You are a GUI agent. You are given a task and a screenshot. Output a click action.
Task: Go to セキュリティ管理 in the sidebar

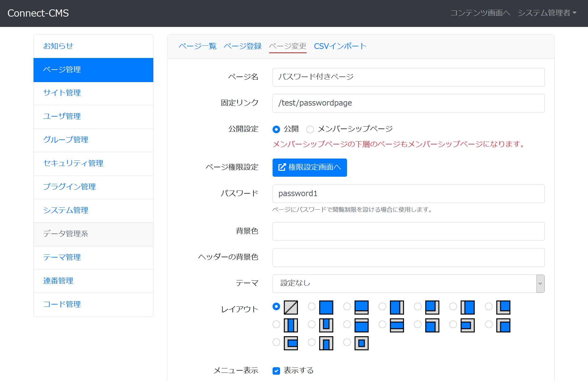click(93, 164)
